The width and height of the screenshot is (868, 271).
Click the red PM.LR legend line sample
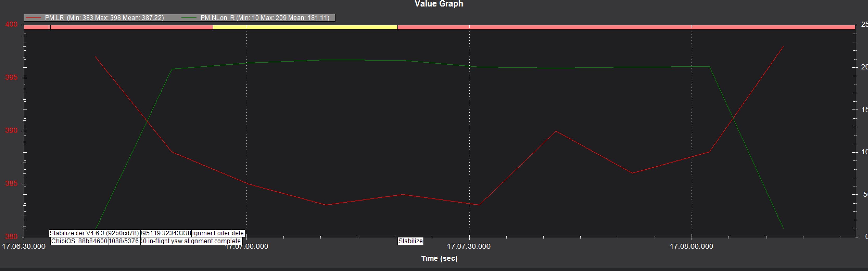tap(33, 18)
